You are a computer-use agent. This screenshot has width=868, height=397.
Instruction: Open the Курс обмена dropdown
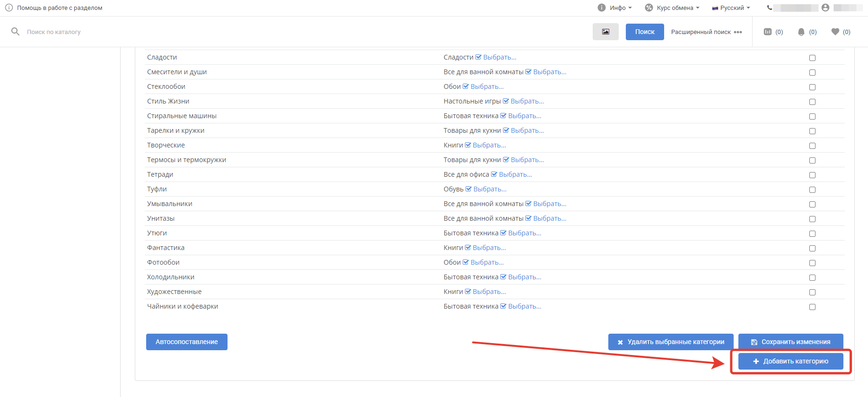[x=672, y=8]
